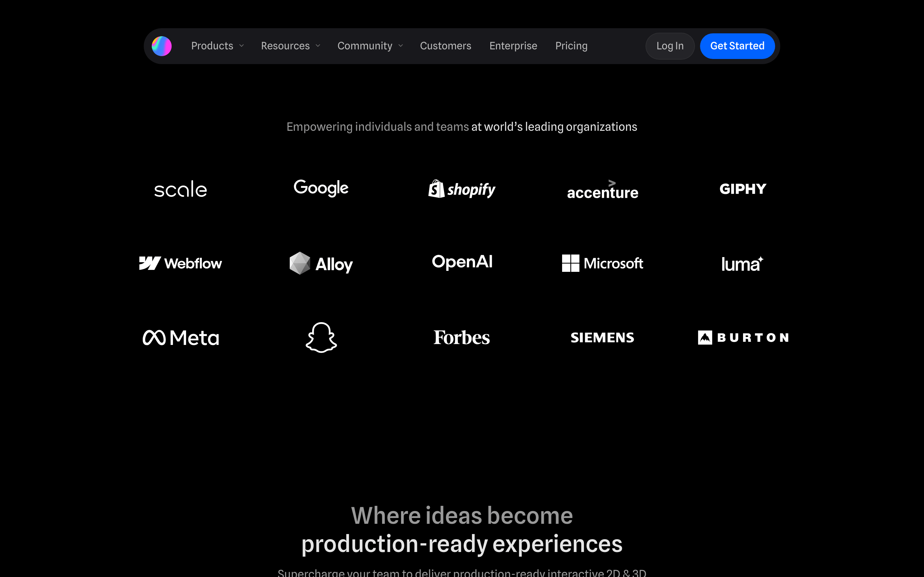Click the Shopify bag icon

(x=436, y=189)
